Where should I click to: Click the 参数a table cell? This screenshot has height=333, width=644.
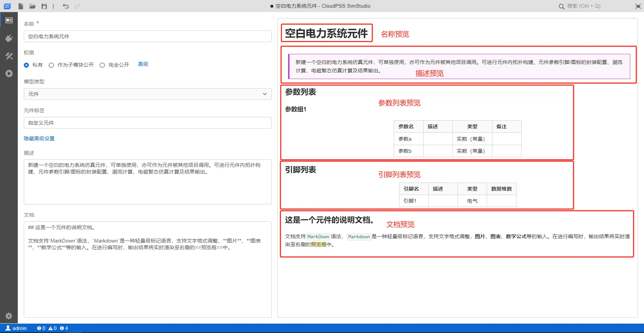[409, 139]
